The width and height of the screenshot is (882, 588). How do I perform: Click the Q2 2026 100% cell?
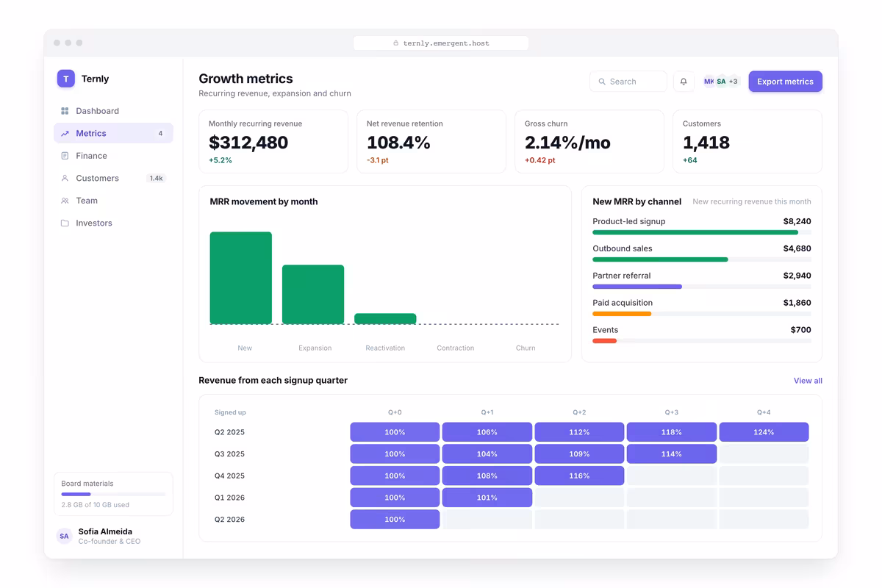coord(395,520)
